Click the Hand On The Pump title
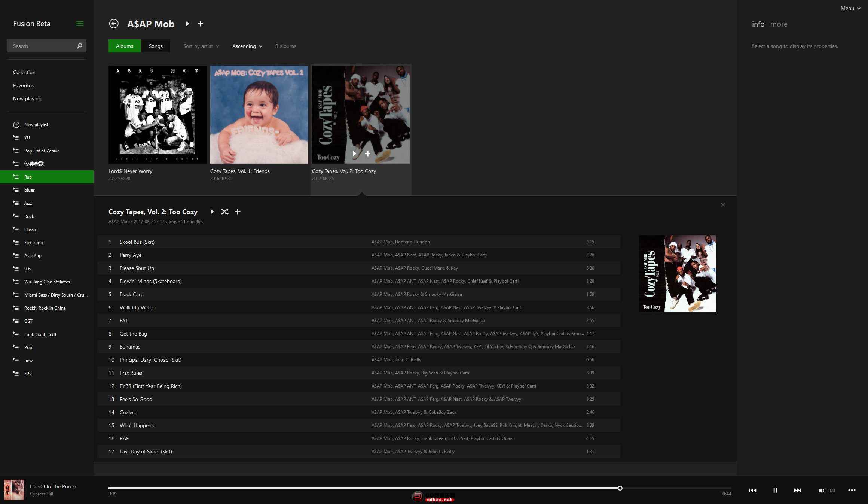Image resolution: width=868 pixels, height=504 pixels. click(x=53, y=486)
